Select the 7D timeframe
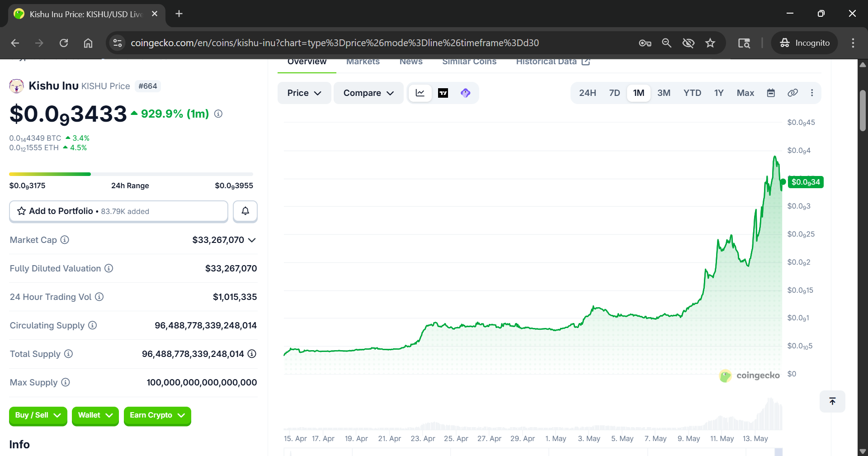The image size is (868, 456). [x=614, y=93]
